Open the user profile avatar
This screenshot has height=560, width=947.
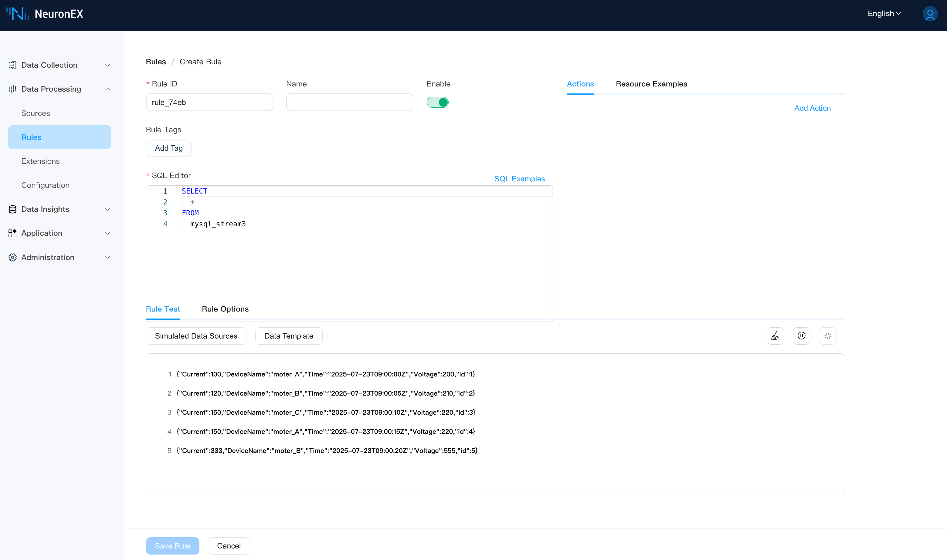click(x=930, y=14)
